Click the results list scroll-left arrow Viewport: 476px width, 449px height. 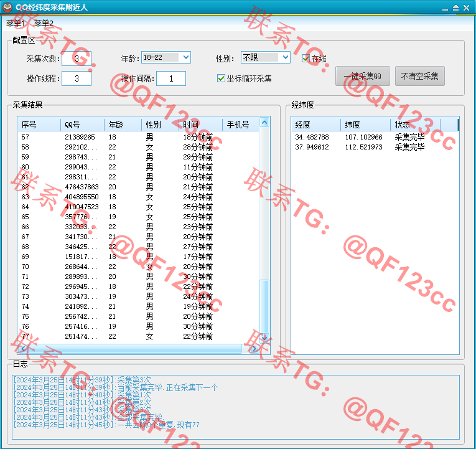(23, 349)
